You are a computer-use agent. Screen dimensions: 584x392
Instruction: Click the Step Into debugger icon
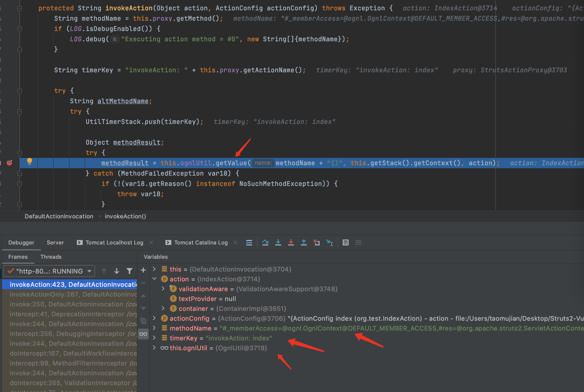pos(278,242)
